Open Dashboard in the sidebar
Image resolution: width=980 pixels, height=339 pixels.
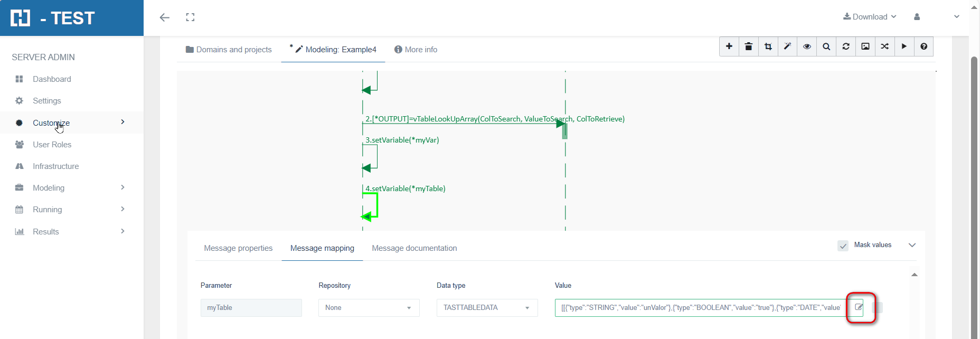pyautogui.click(x=52, y=79)
